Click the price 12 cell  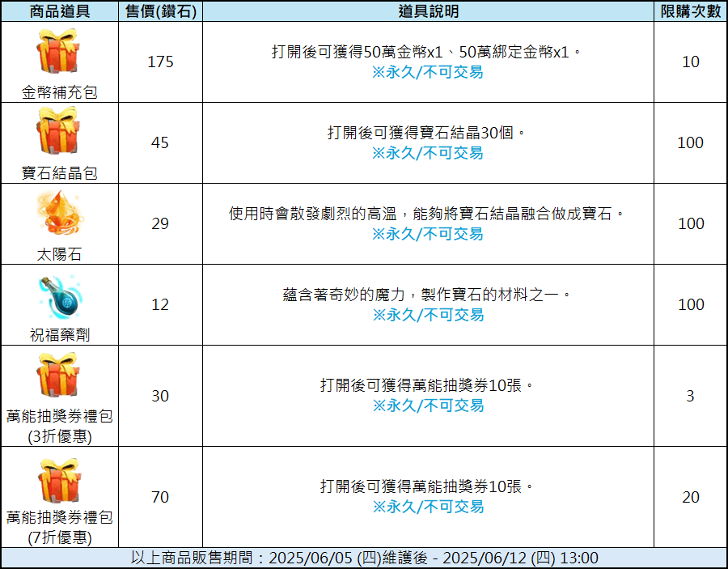coord(161,304)
